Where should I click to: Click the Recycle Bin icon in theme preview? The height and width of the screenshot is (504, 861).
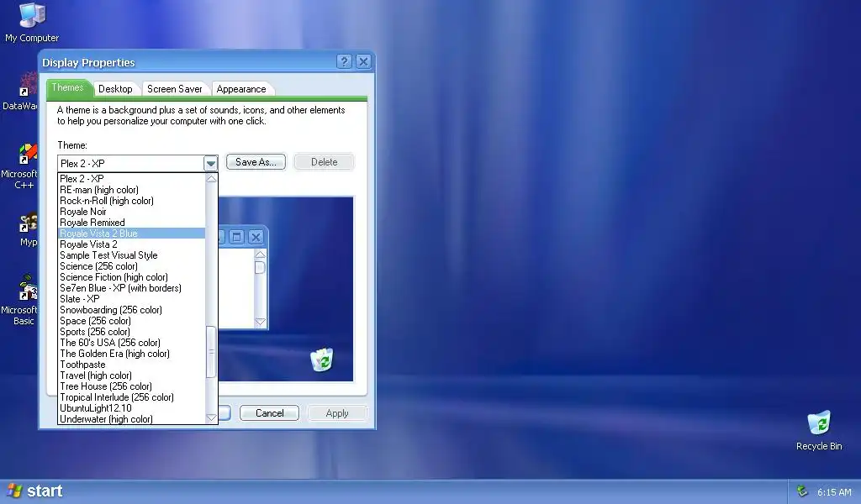322,360
